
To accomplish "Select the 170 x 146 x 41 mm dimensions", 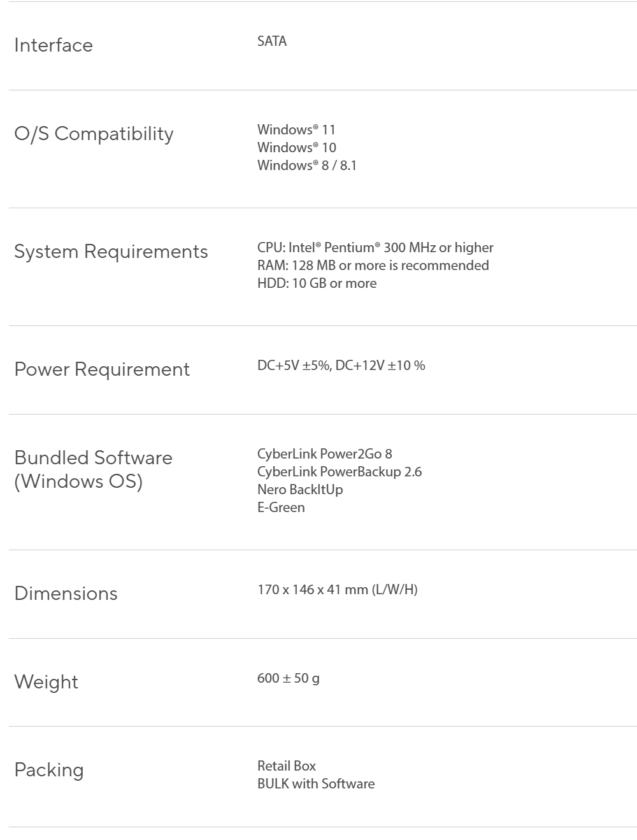I will click(338, 589).
